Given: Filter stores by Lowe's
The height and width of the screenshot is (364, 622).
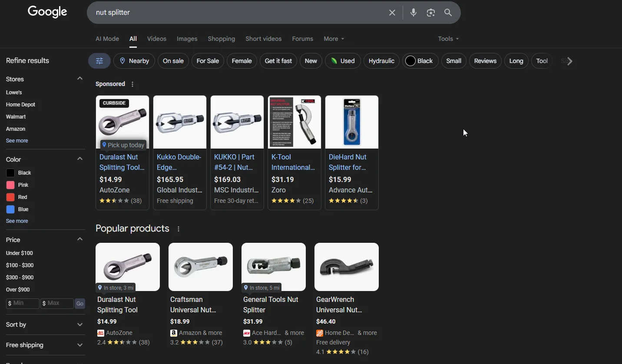Looking at the screenshot, I should click(14, 93).
